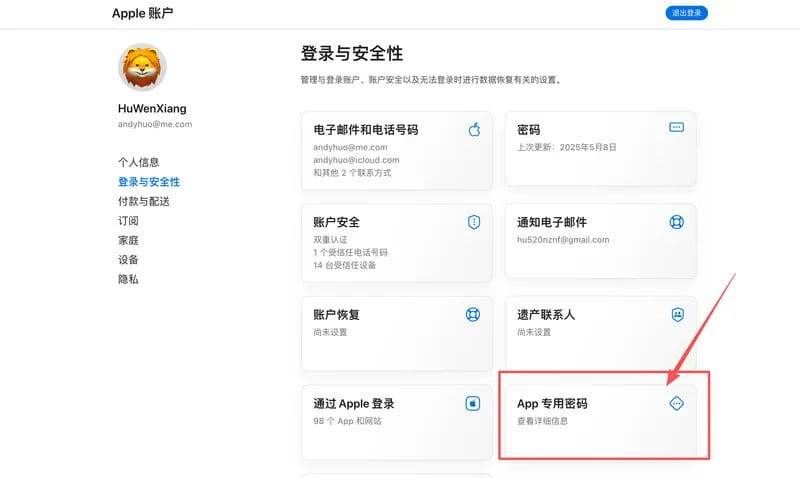Screen dimensions: 800x478
Task: Open 隐私 in the sidebar
Action: [x=128, y=279]
